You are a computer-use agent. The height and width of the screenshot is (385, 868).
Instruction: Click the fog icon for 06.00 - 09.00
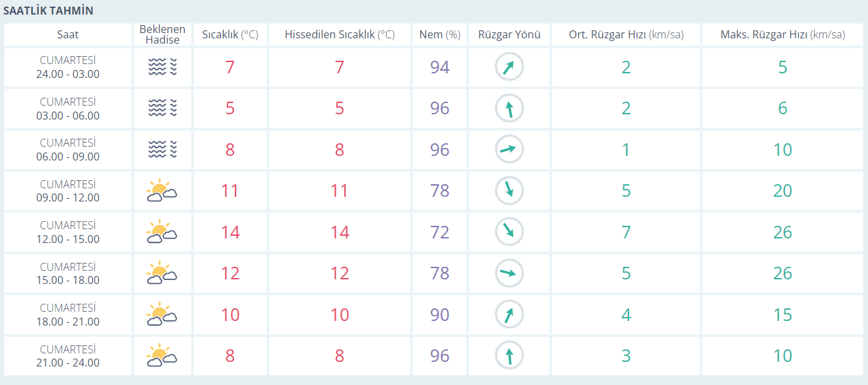(162, 149)
